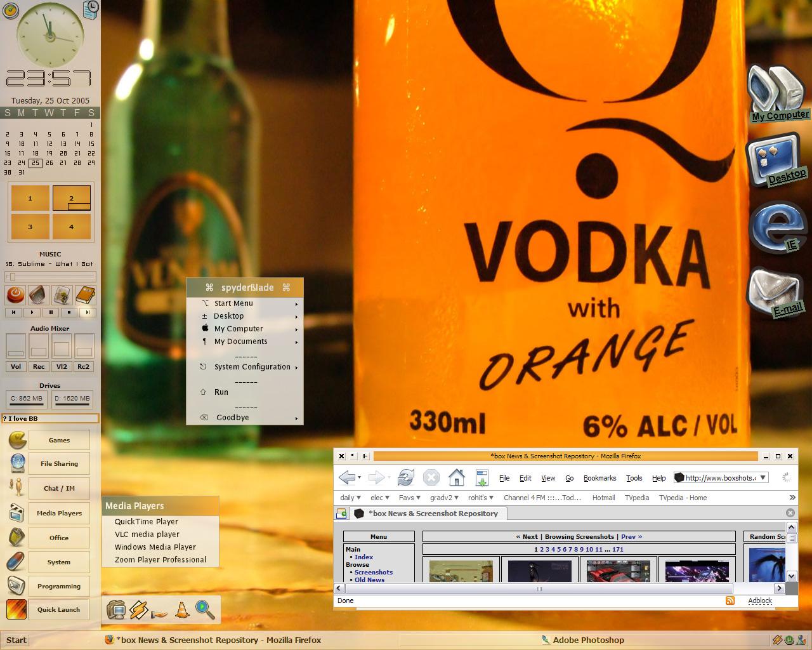Viewport: 812px width, 650px height.
Task: Toggle the Rc2 mixer button
Action: pyautogui.click(x=84, y=366)
